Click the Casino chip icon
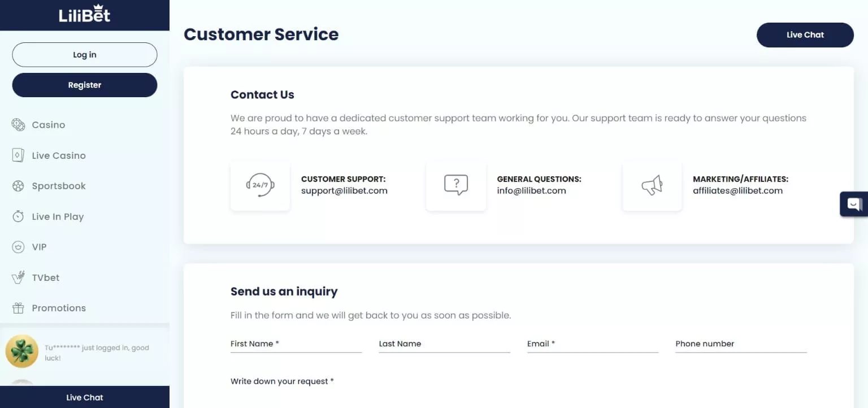 pos(18,125)
